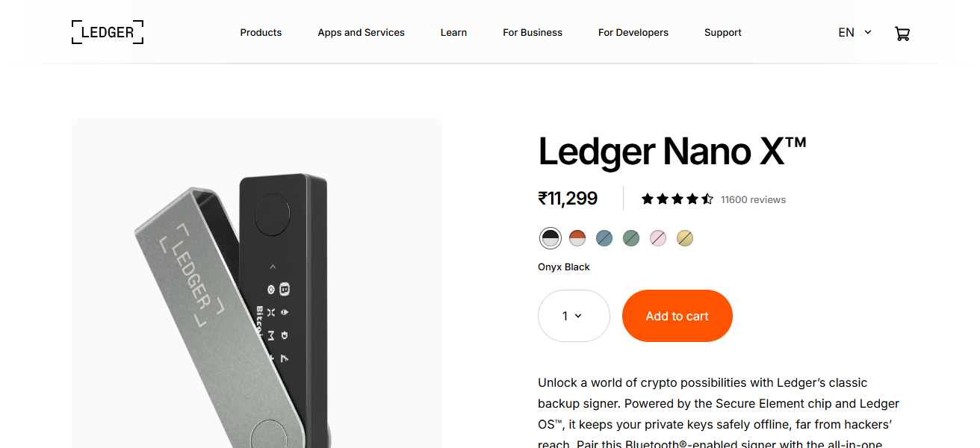Select the pink color variant

tap(657, 237)
